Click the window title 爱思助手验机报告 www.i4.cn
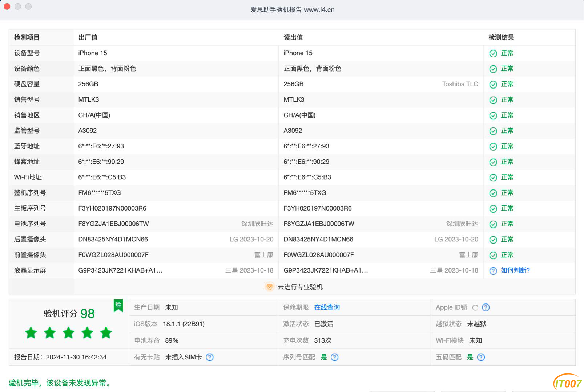This screenshot has height=392, width=584. click(x=293, y=10)
